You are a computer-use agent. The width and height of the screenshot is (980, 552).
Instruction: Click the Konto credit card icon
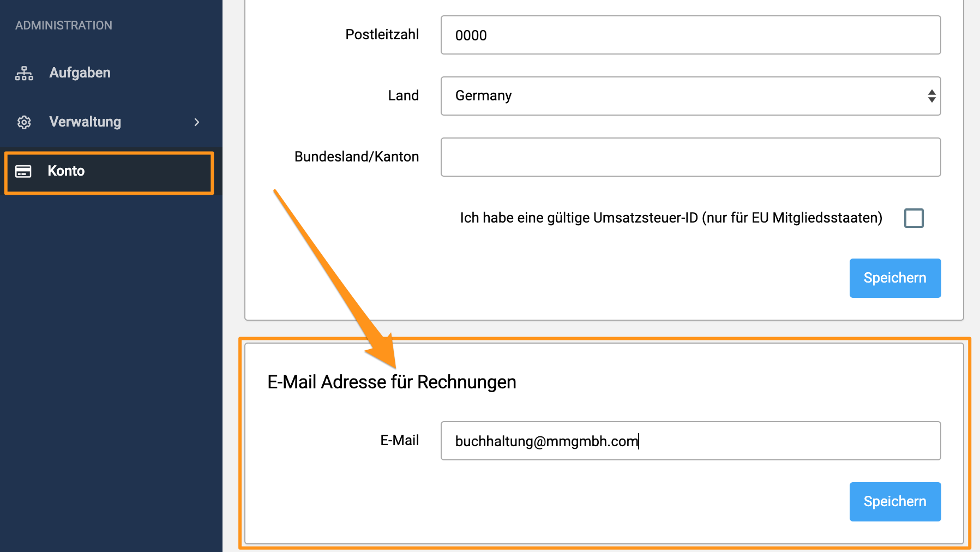[23, 171]
